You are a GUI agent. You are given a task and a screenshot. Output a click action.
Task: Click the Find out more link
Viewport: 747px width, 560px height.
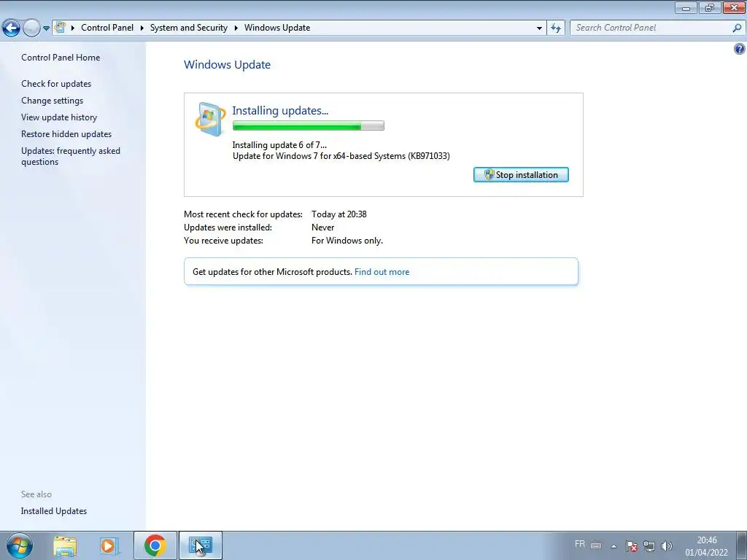point(382,272)
